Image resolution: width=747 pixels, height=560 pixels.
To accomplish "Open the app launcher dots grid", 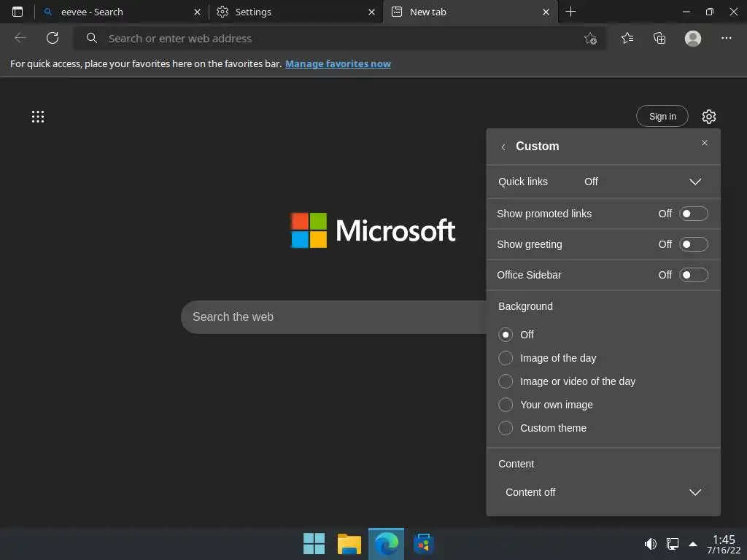I will 38,117.
